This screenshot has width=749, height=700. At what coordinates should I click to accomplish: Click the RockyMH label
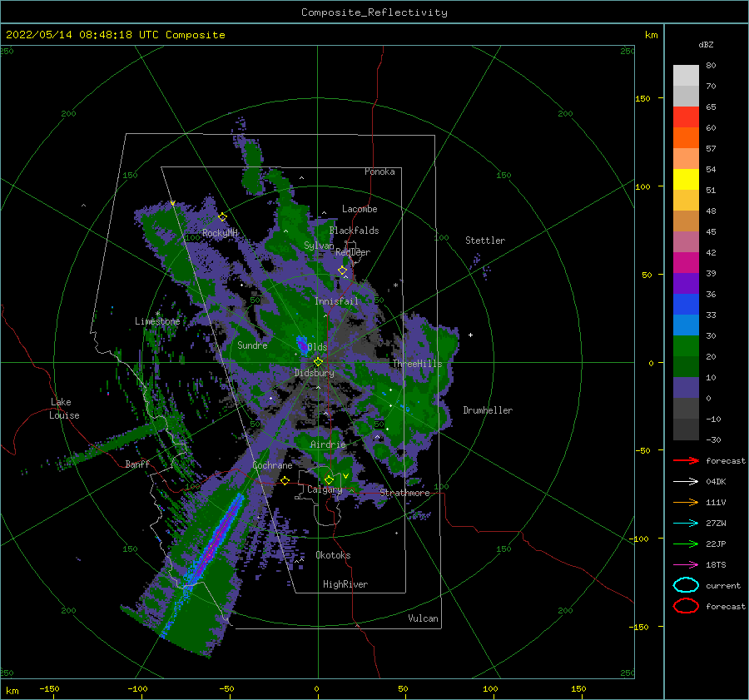click(x=220, y=233)
